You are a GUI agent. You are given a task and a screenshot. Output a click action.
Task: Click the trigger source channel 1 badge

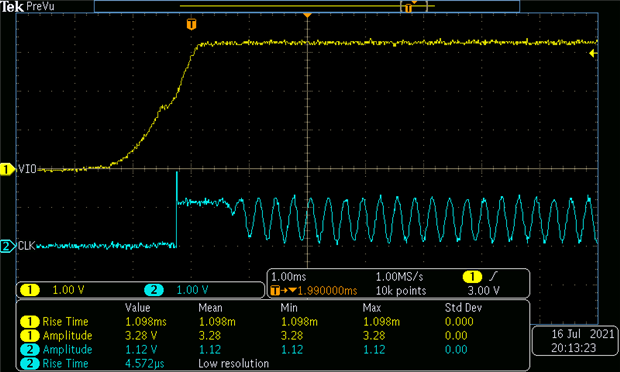[472, 277]
